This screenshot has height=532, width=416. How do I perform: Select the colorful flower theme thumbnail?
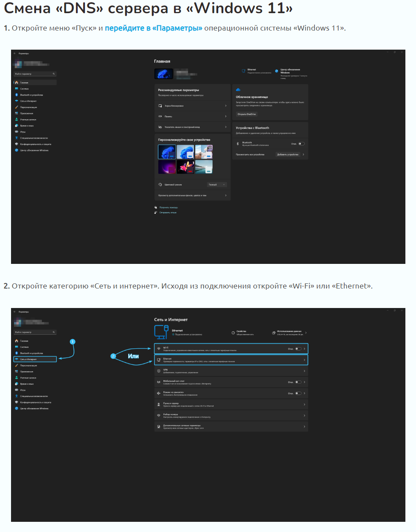pyautogui.click(x=185, y=167)
